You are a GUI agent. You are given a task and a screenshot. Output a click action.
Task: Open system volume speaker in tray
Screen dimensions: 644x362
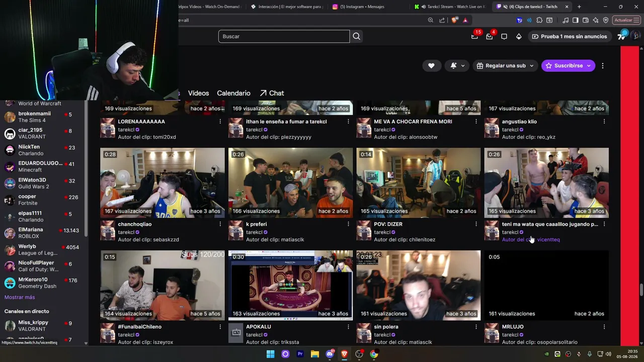(608, 354)
